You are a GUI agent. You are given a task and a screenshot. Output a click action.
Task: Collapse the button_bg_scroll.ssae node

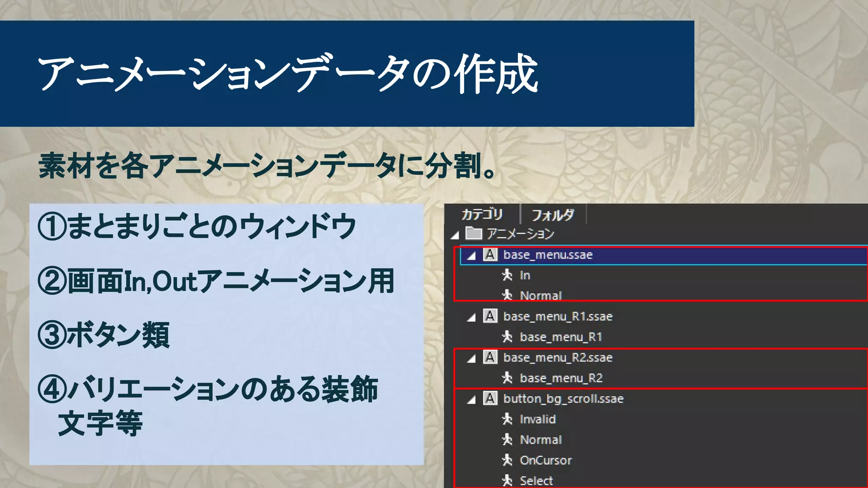point(471,400)
